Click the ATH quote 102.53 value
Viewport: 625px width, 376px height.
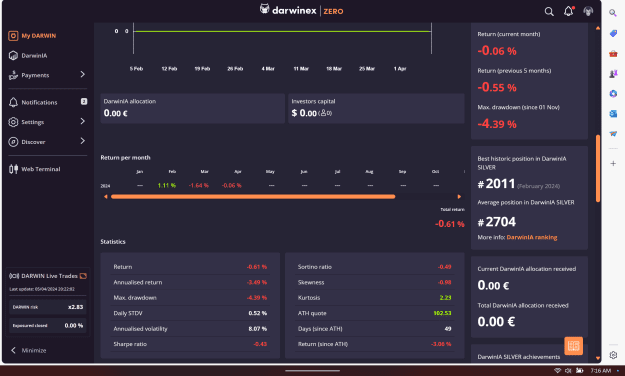click(442, 313)
